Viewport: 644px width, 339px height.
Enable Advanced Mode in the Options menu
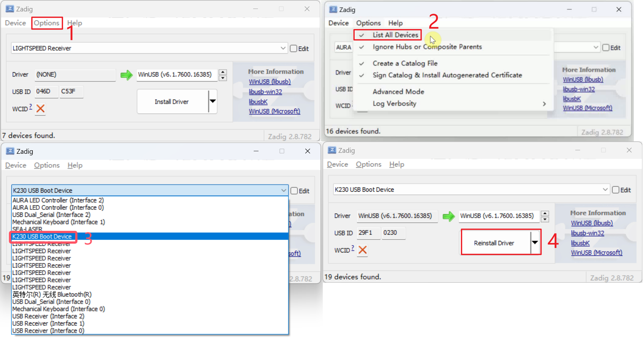point(398,92)
